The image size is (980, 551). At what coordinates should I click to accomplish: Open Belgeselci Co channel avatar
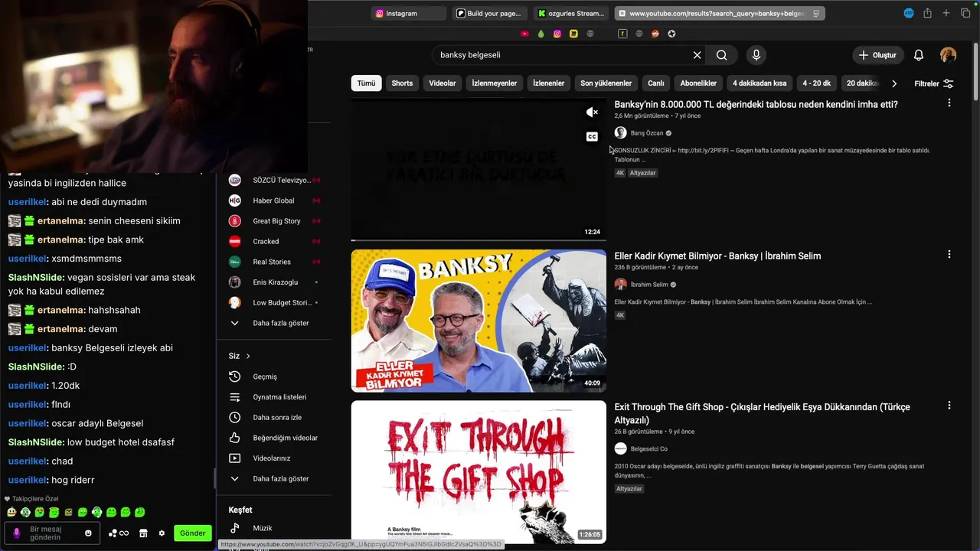[620, 448]
